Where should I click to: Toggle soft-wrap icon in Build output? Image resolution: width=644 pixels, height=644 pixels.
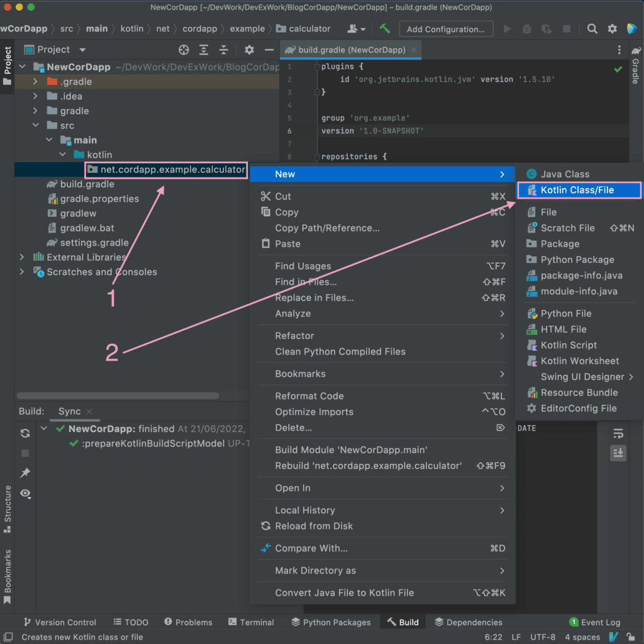coord(618,433)
